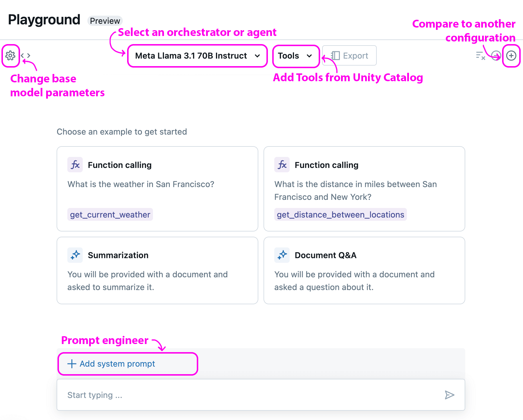This screenshot has height=420, width=523.
Task: Choose the Summarization example card
Action: (157, 270)
